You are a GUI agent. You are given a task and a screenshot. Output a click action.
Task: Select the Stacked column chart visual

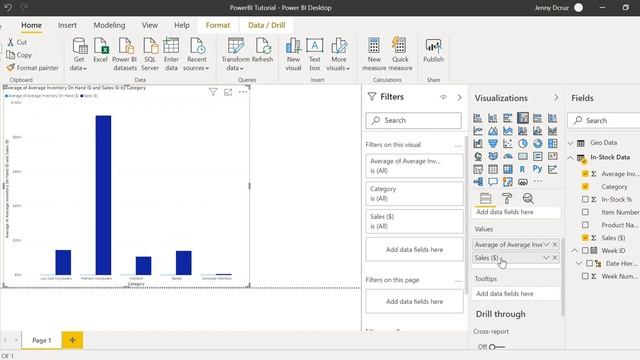pyautogui.click(x=493, y=118)
